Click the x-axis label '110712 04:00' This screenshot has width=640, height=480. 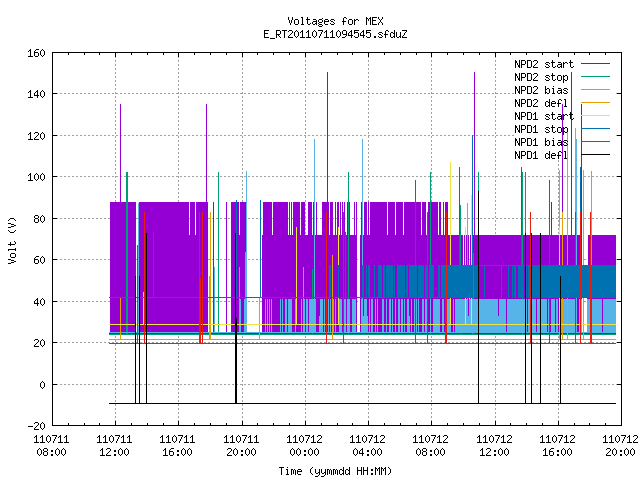pos(367,446)
